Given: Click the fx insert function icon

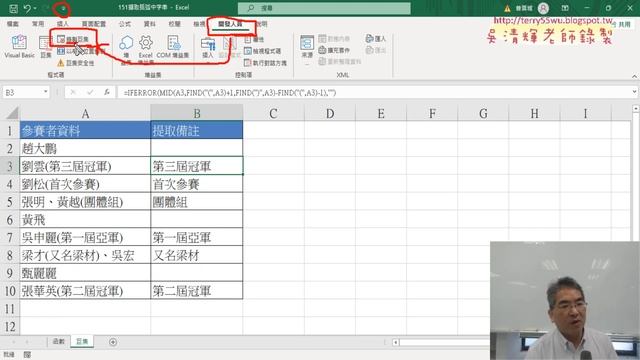Looking at the screenshot, I should (x=107, y=93).
